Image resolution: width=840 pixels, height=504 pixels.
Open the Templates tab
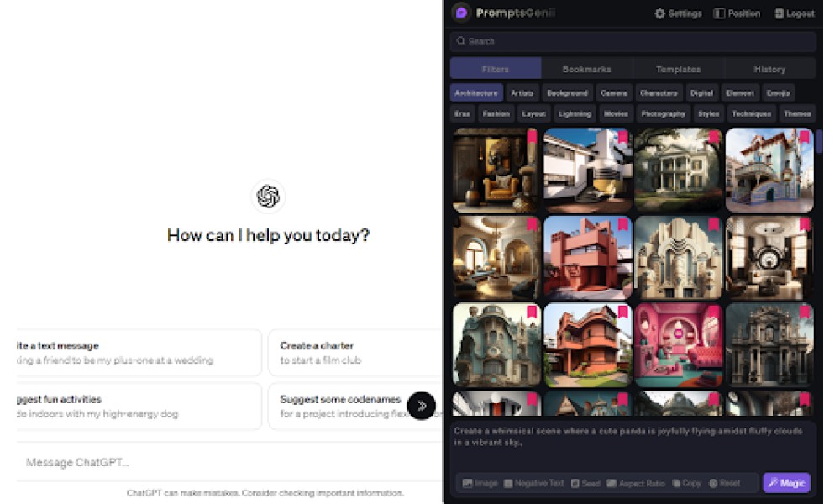coord(678,69)
